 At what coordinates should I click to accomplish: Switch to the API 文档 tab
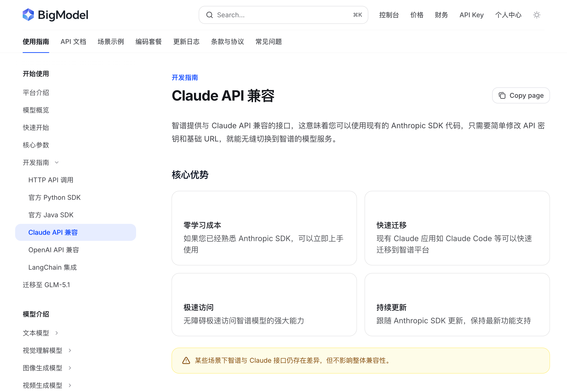73,42
